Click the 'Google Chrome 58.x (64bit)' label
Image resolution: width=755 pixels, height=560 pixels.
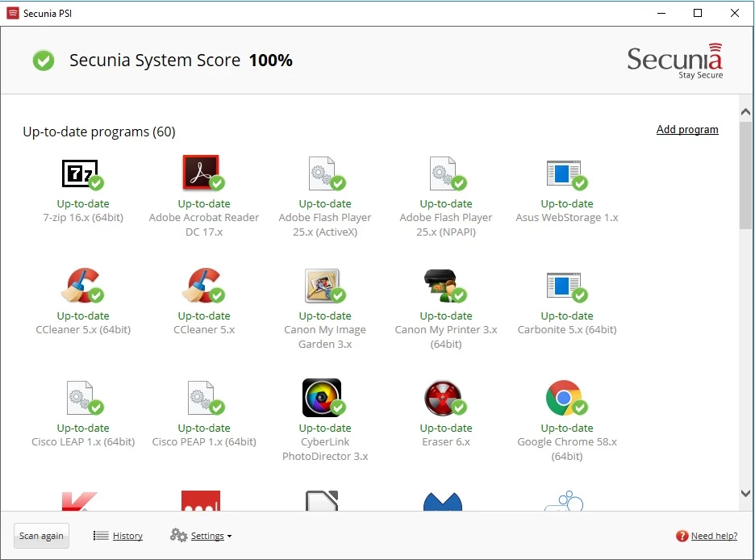(x=567, y=449)
